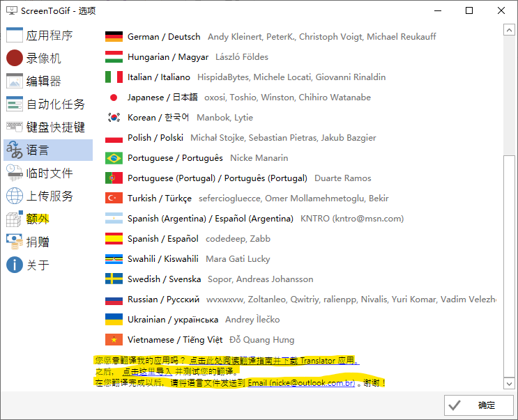Click the 应用程序 window icon in sidebar

(x=15, y=35)
